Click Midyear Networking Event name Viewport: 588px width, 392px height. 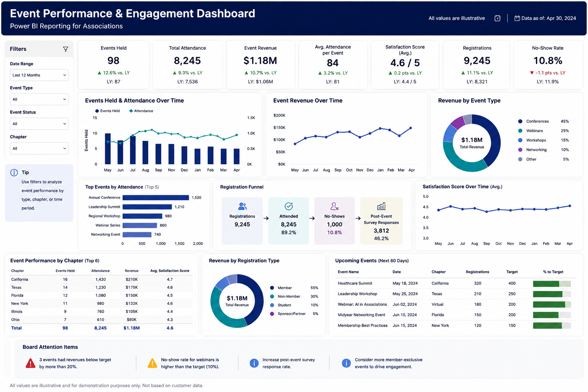(361, 315)
